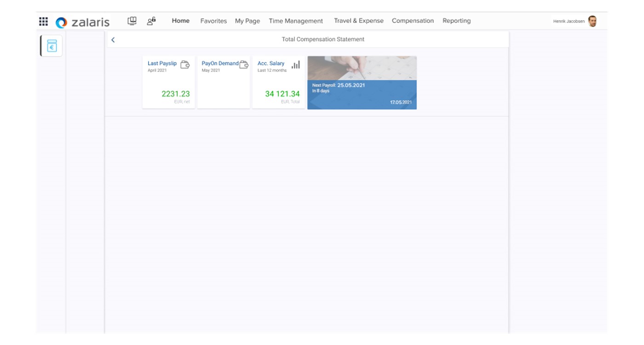Screen dimensions: 644x345
Task: Click Henrik Jacobsen profile avatar
Action: (x=592, y=21)
